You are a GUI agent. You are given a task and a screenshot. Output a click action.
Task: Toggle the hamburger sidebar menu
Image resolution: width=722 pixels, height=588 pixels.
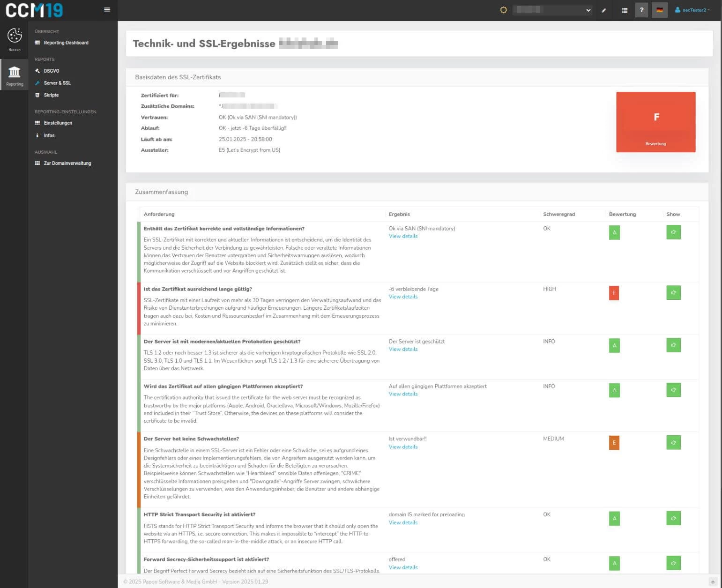pos(107,10)
